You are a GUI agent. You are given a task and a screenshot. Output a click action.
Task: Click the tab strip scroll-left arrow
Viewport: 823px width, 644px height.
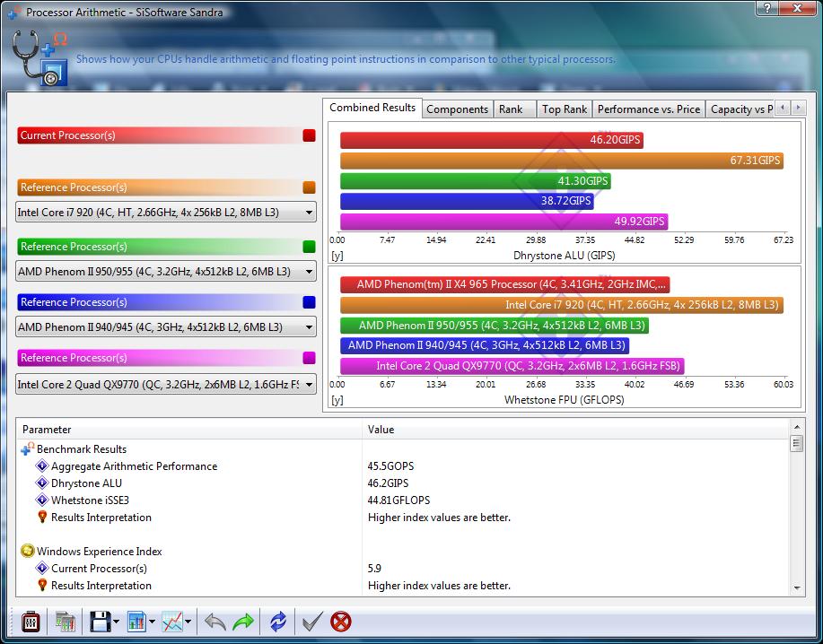pos(783,108)
